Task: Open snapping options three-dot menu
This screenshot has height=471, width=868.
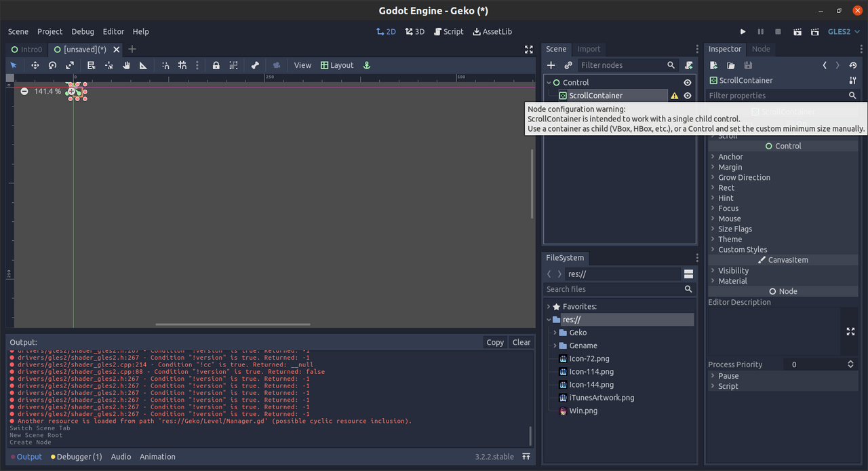Action: point(197,65)
